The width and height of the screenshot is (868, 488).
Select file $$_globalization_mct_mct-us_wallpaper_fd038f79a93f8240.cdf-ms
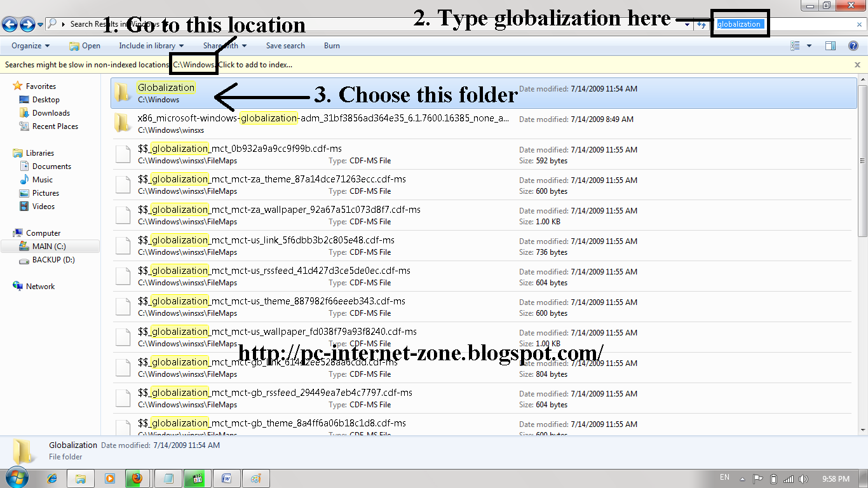(x=484, y=337)
